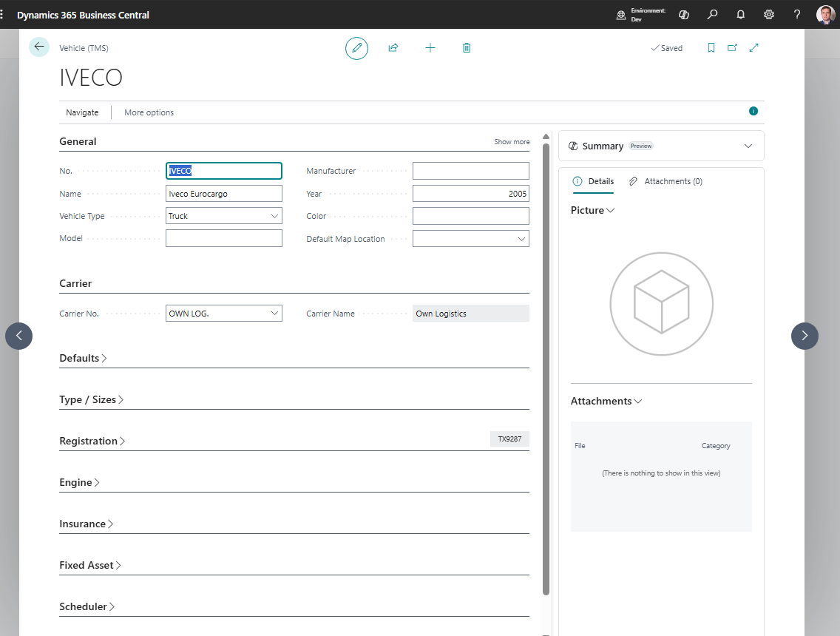Expand the Type / Sizes section
The image size is (840, 636).
pyautogui.click(x=92, y=399)
